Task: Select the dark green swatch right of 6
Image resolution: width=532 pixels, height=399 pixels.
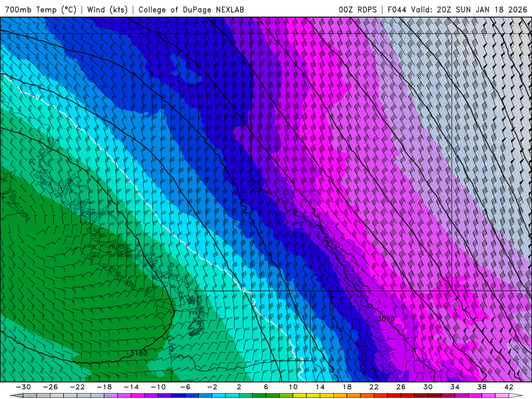Action: [x=273, y=396]
